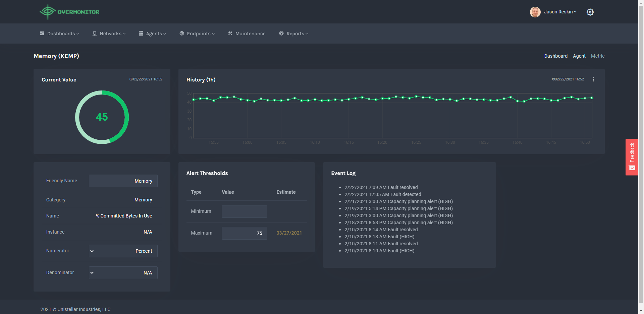Screen dimensions: 644x314
Task: Click the Maximum threshold value field
Action: coord(245,233)
